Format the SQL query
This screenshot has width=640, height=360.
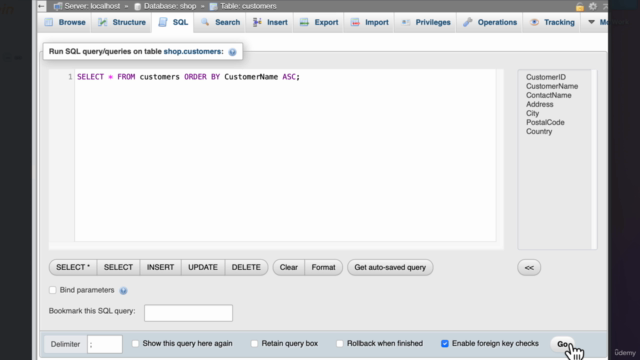(323, 267)
